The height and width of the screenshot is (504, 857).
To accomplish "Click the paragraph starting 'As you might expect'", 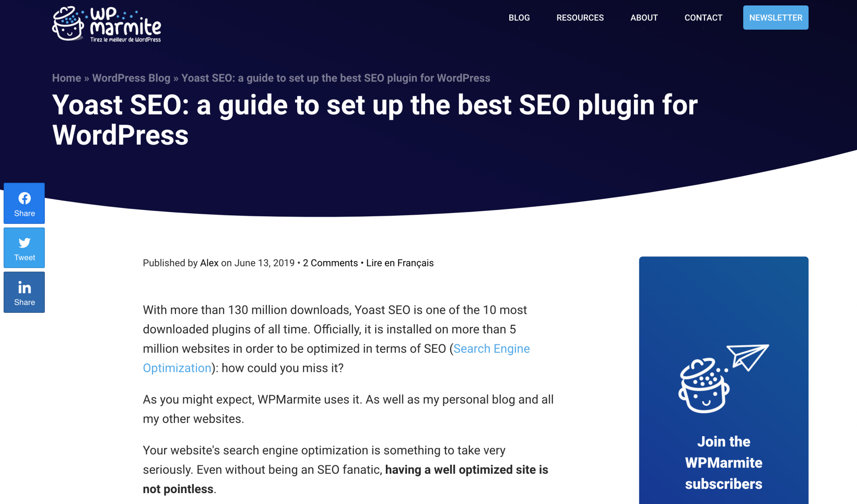I will (x=348, y=409).
